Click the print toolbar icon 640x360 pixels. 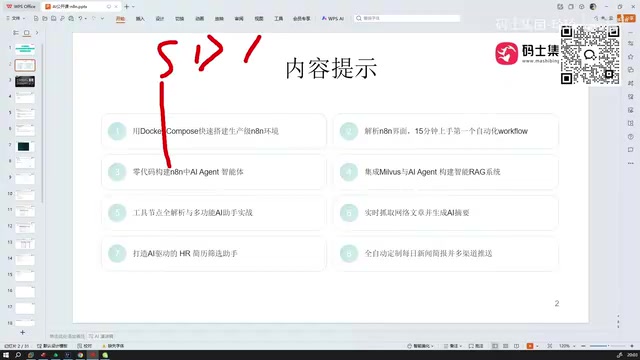(x=71, y=18)
